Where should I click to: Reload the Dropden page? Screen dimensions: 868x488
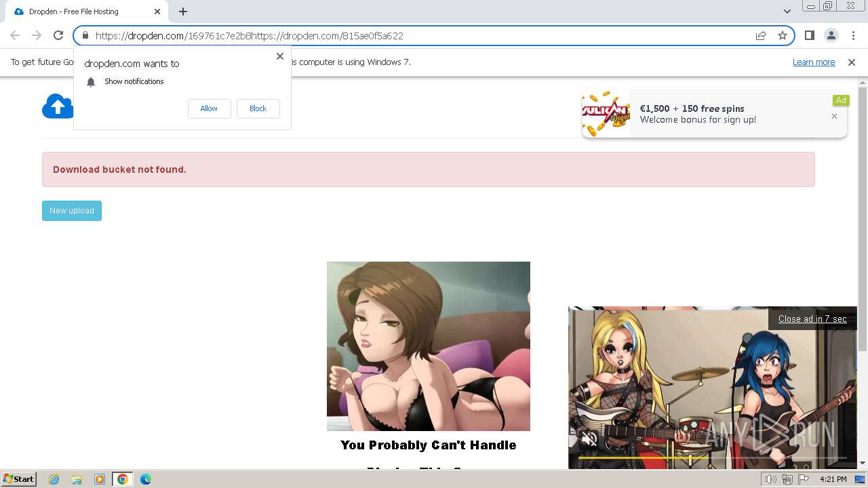click(58, 35)
